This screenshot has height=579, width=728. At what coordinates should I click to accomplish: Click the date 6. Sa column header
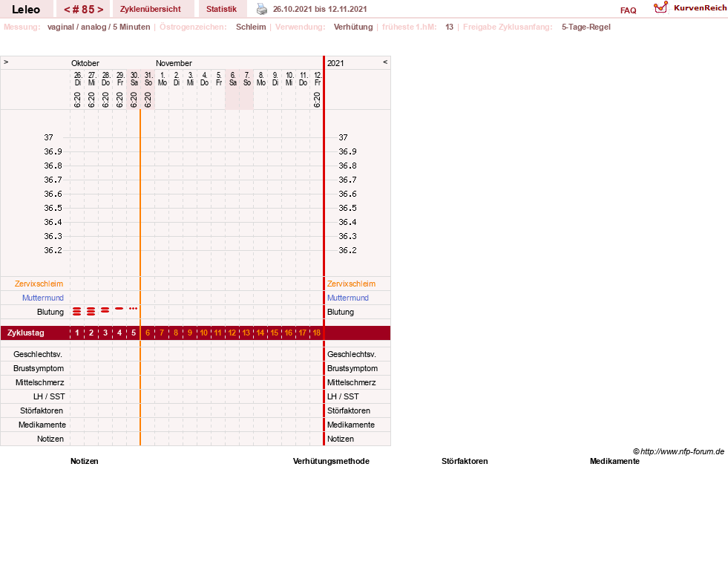[x=233, y=79]
